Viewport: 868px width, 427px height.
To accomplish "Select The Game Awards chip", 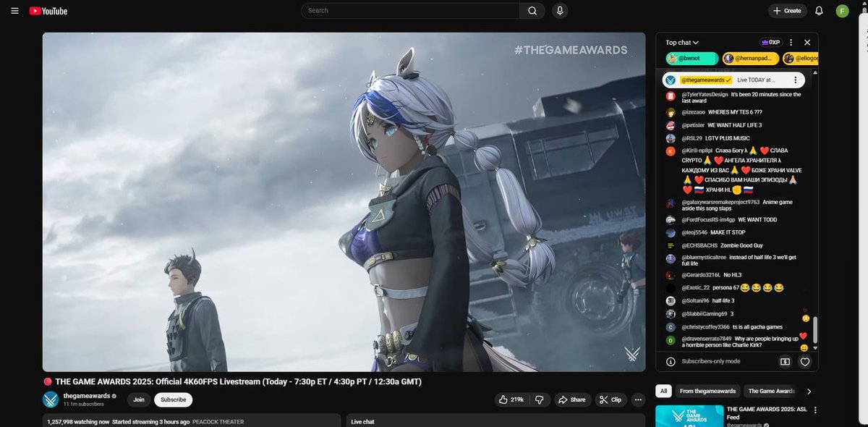I will (x=772, y=392).
